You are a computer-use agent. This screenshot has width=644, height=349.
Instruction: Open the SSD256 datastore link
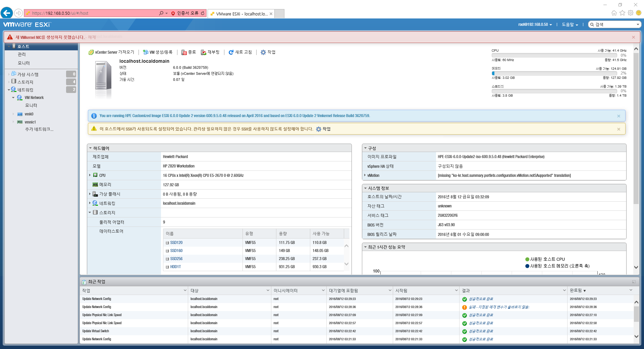coord(176,259)
